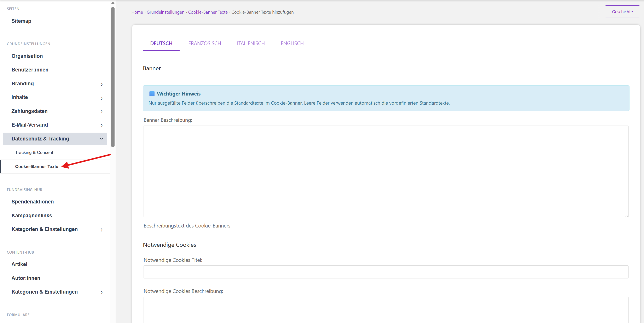Expand Zahlungsdaten chevron in sidebar
The image size is (644, 323).
coord(102,111)
